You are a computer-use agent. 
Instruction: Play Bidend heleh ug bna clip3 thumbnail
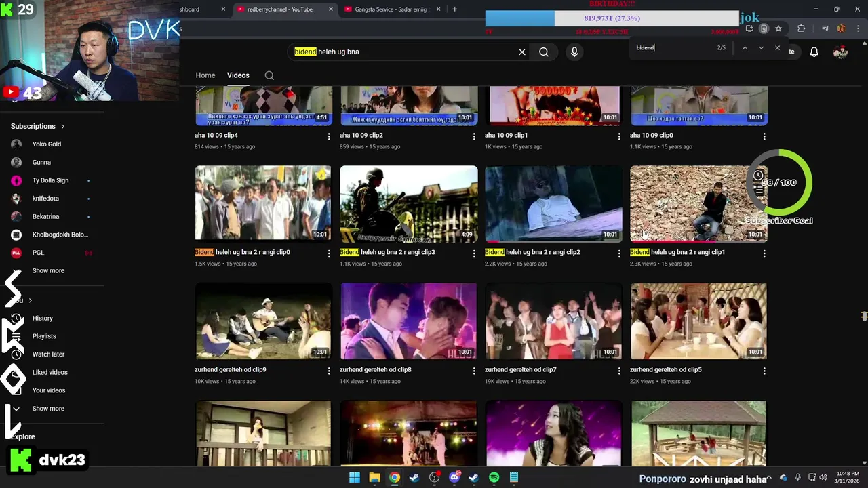[x=409, y=203]
